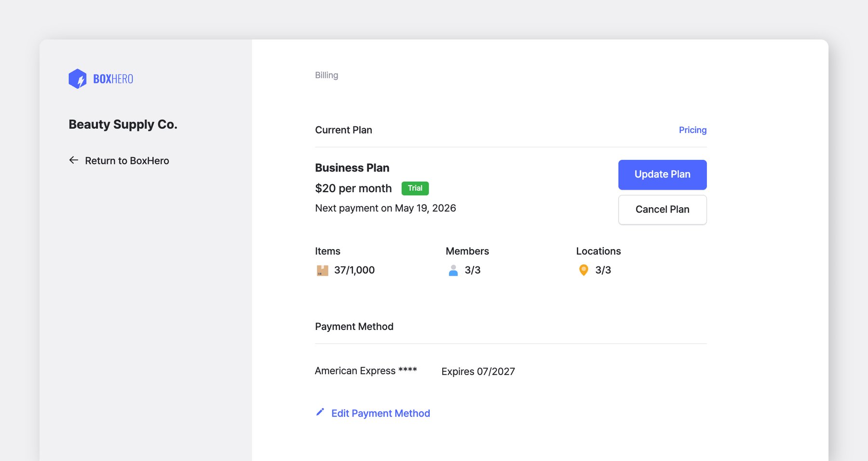Click the Business Plan heading
The height and width of the screenshot is (461, 868).
(x=352, y=168)
